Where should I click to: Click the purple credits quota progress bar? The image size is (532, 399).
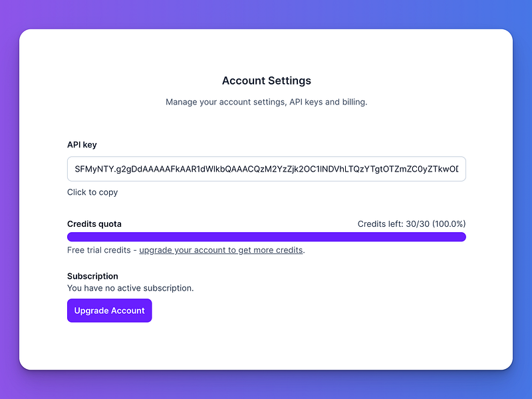(266, 237)
